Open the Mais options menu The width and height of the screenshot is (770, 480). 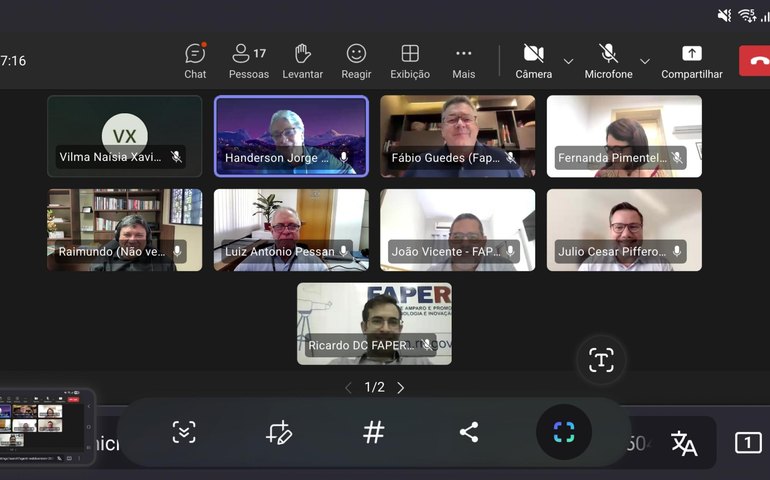coord(463,60)
